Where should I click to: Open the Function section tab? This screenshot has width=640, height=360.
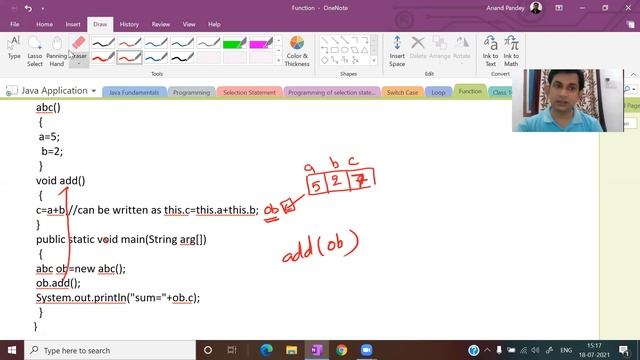pos(470,91)
